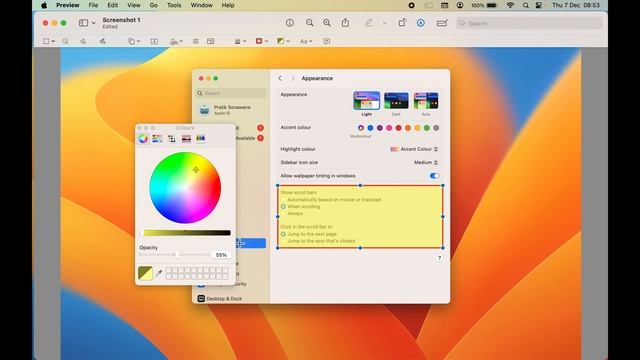
Task: Pick a colour with the eyedropper
Action: [x=159, y=273]
